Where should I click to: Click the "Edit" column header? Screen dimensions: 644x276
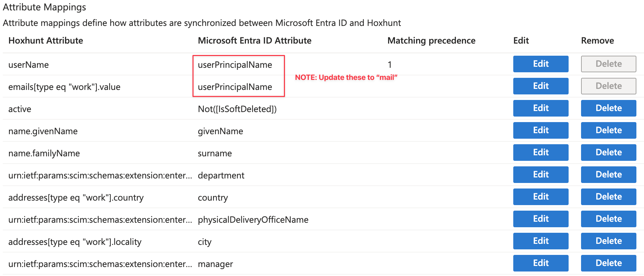point(521,40)
